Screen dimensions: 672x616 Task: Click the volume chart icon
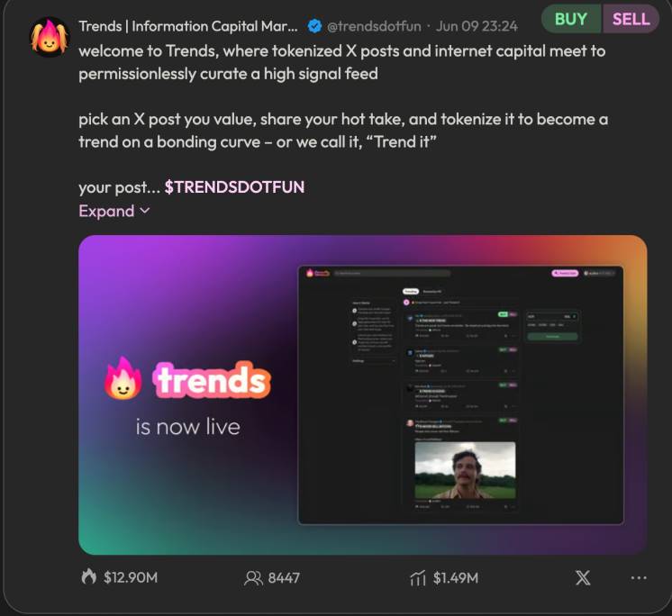418,578
